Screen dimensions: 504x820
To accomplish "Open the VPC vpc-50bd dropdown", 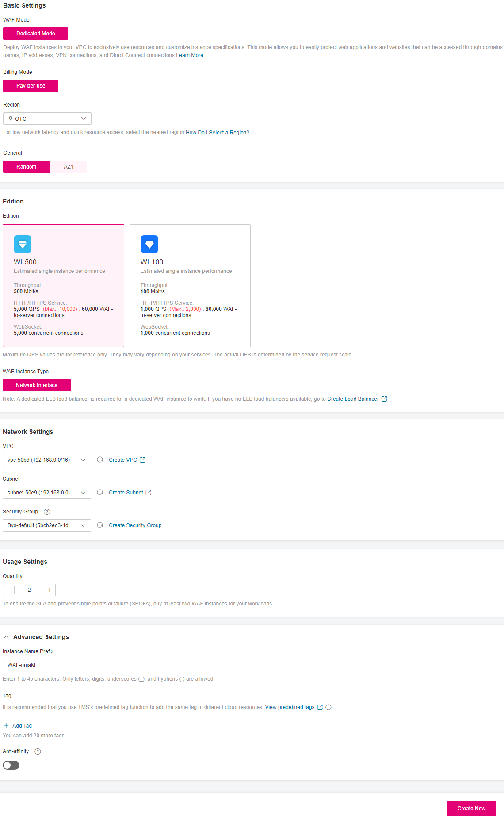I will [x=47, y=460].
